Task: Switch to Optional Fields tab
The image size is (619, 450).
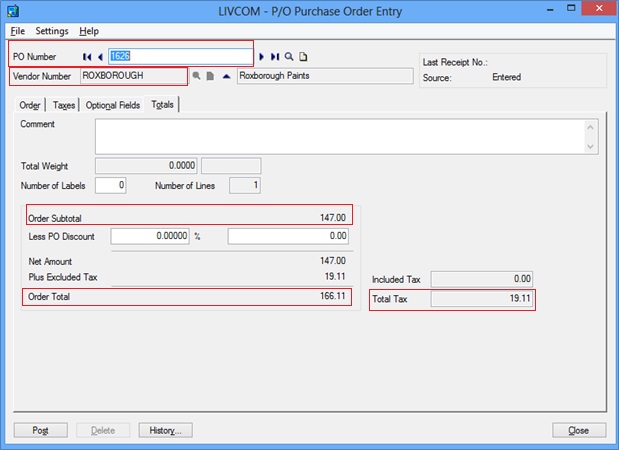Action: pos(113,105)
